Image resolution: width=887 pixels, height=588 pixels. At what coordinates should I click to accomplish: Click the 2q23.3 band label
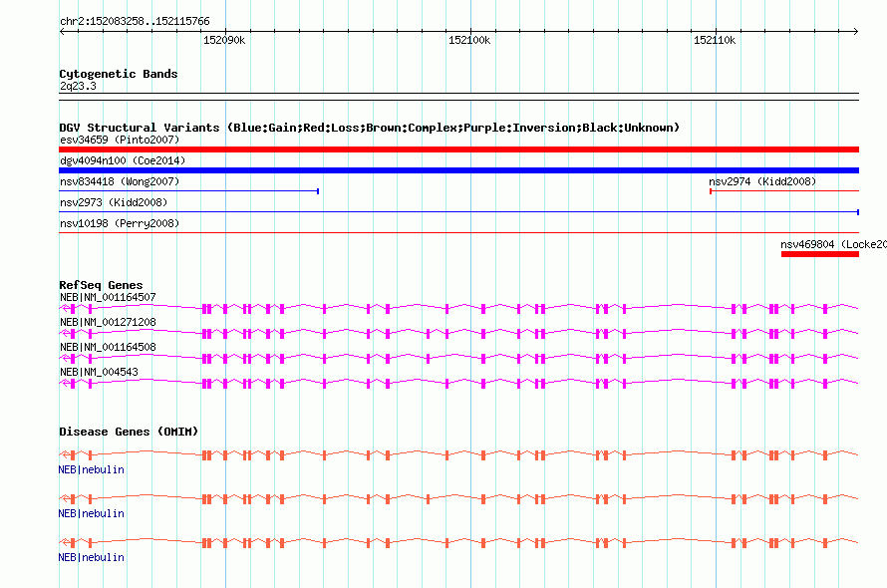coord(78,86)
